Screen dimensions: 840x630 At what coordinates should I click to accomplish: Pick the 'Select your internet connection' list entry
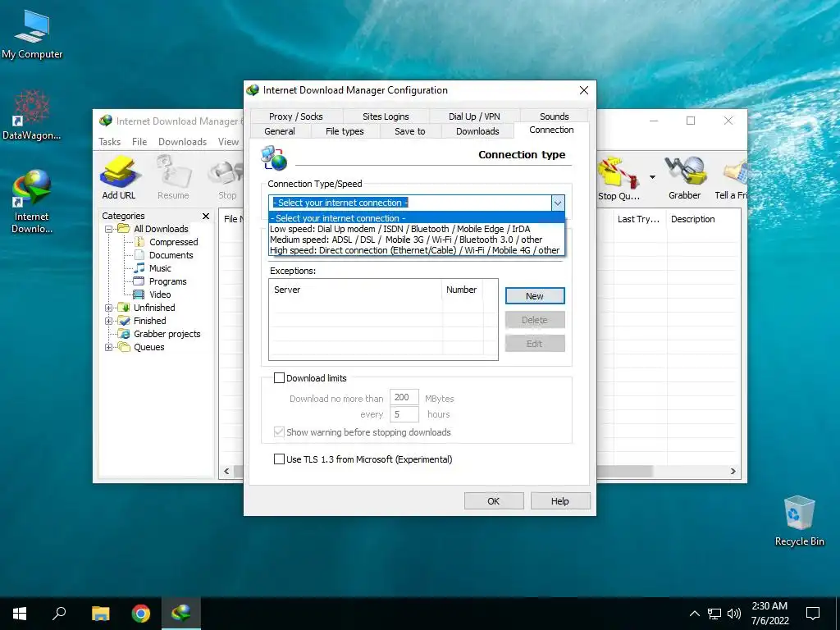point(416,218)
